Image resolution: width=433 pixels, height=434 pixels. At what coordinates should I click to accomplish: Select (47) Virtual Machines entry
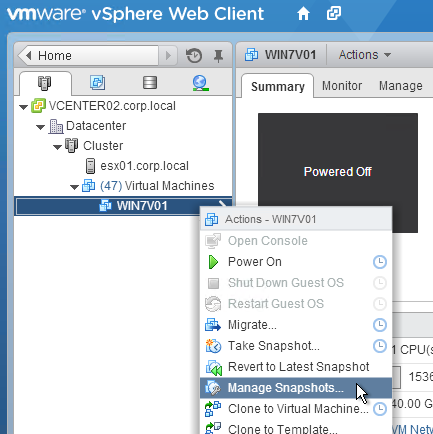pos(157,186)
